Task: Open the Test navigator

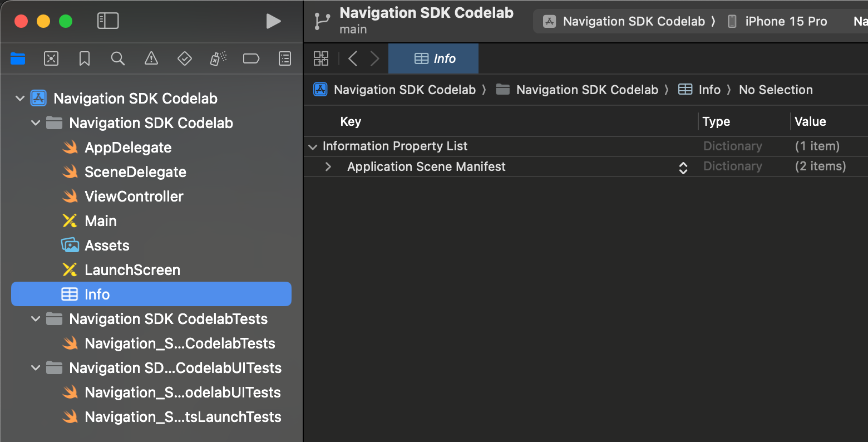Action: pos(184,58)
